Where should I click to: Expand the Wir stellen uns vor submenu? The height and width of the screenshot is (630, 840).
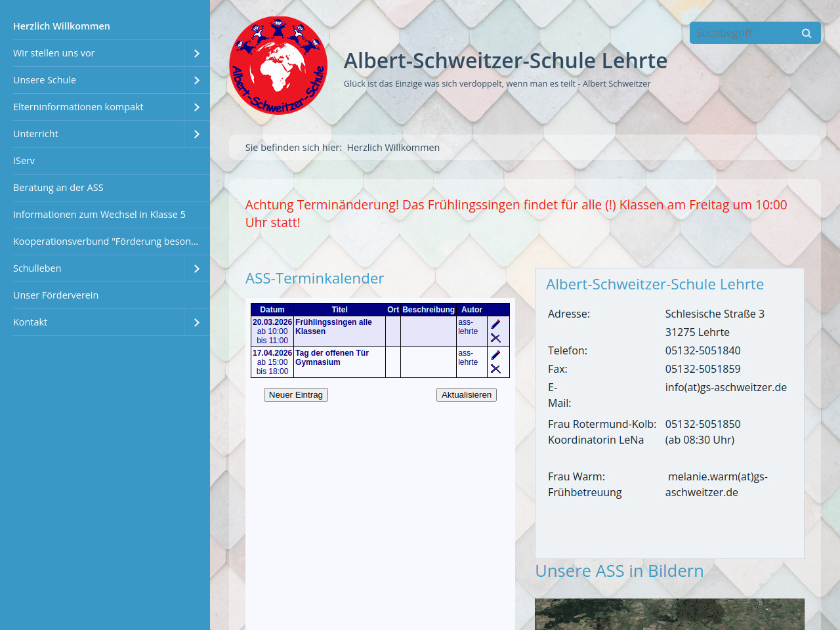[197, 53]
